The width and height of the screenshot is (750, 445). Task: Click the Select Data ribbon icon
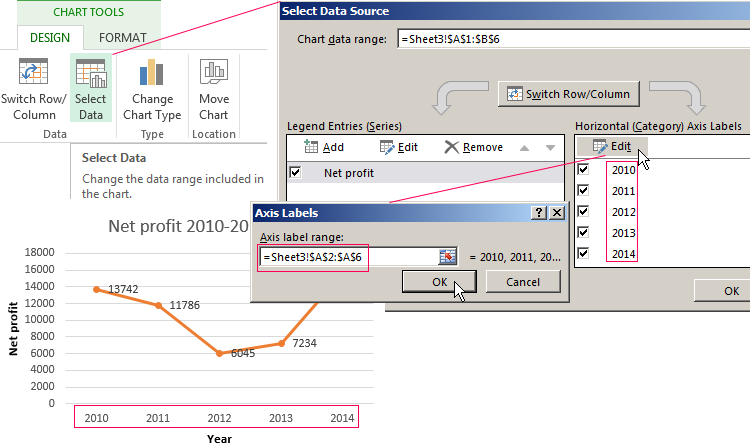(90, 74)
